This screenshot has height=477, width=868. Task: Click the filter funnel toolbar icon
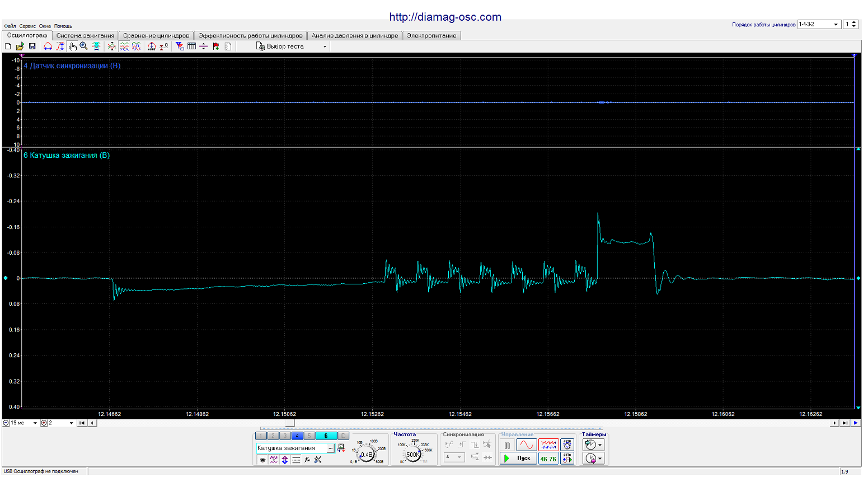(180, 46)
